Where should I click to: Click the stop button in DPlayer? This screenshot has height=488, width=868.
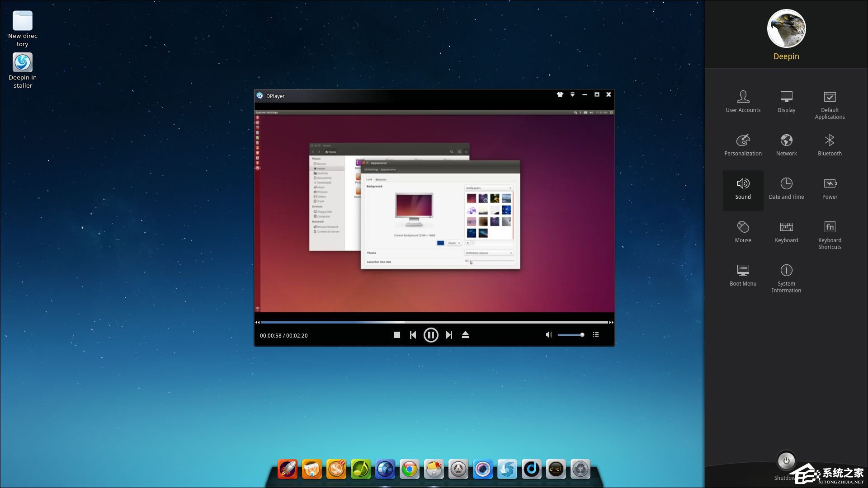(396, 335)
